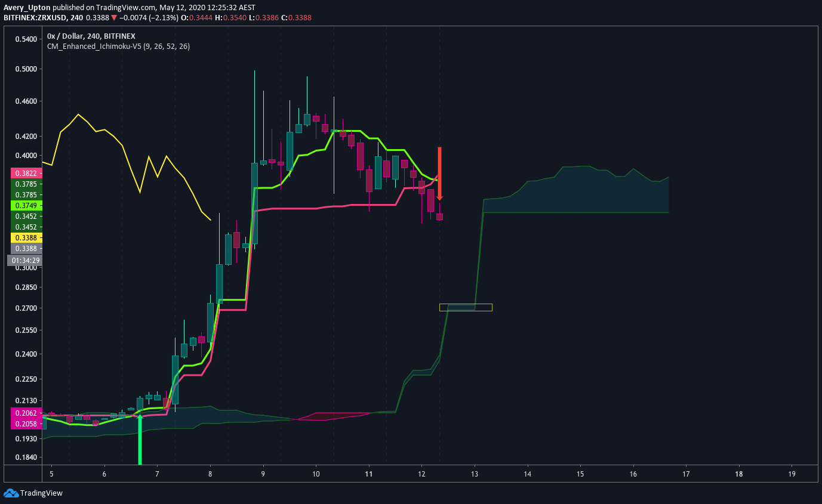Click the 0.2850 price axis label
The width and height of the screenshot is (822, 504).
pyautogui.click(x=26, y=287)
